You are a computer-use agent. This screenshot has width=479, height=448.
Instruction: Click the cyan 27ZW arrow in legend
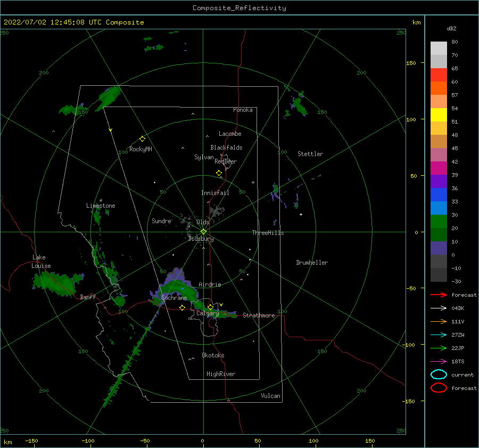439,335
